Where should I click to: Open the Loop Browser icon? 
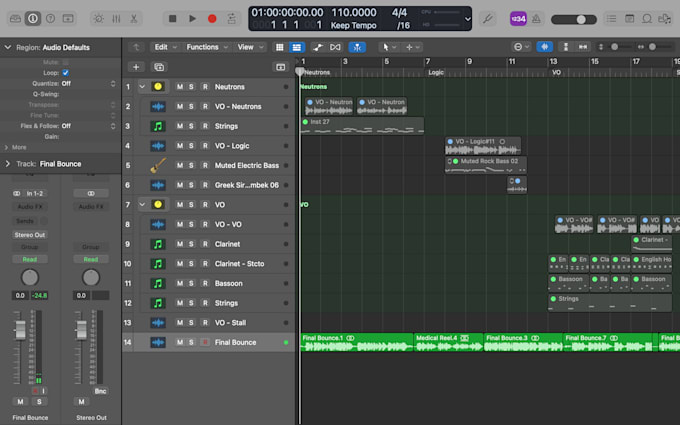pyautogui.click(x=647, y=19)
